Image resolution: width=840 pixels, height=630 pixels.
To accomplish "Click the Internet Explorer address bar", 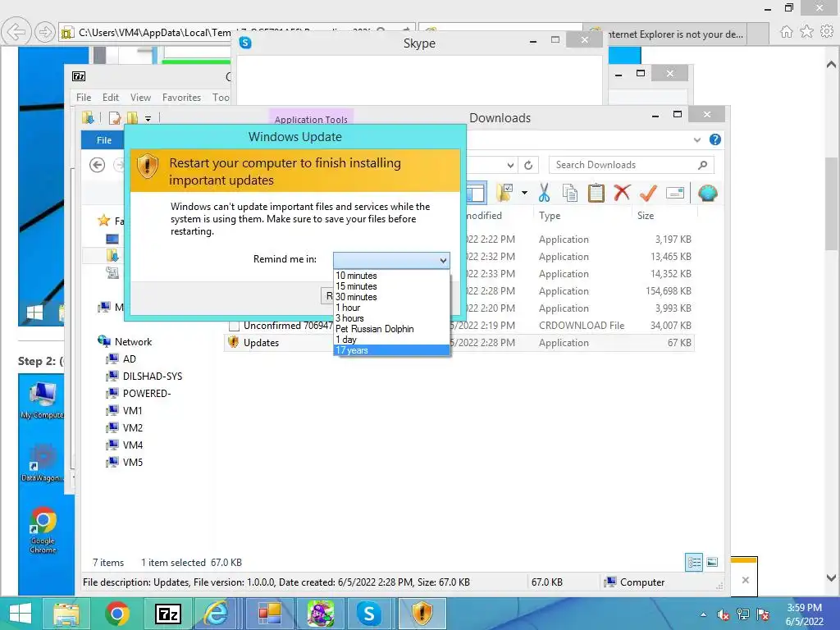I will [235, 33].
